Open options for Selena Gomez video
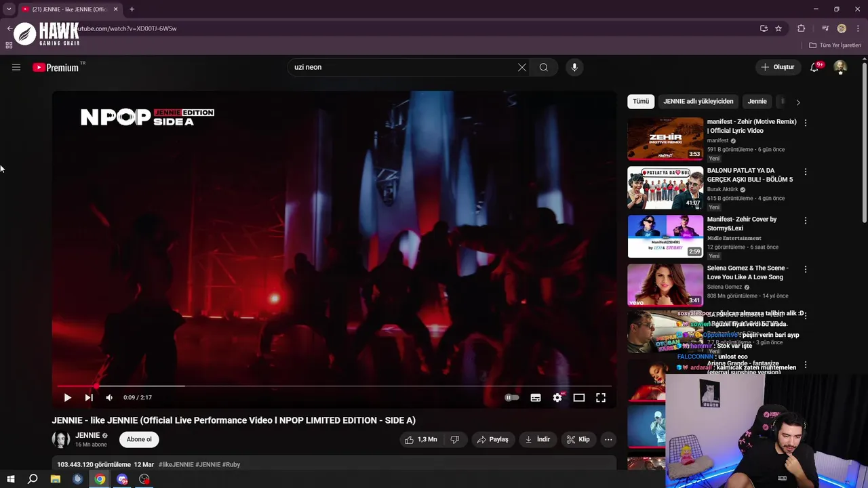Image resolution: width=868 pixels, height=488 pixels. [x=806, y=270]
